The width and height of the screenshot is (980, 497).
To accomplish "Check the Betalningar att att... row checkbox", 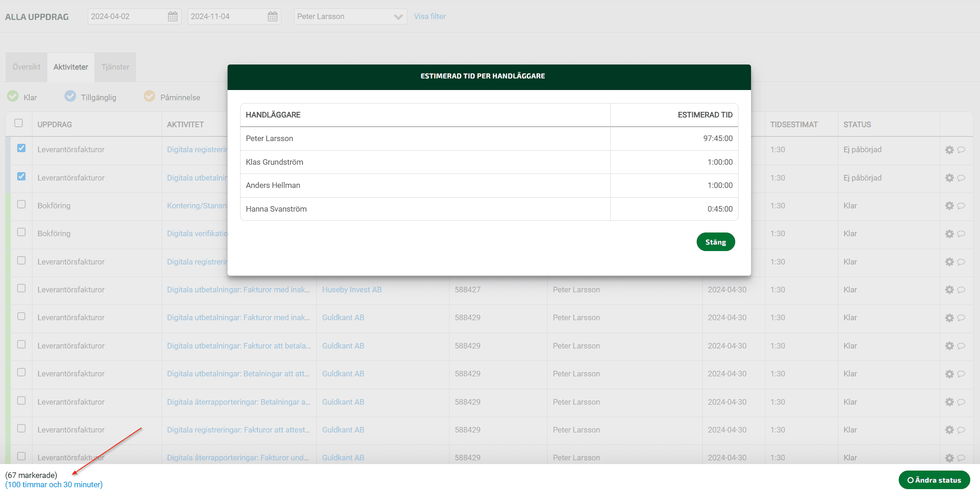I will point(21,372).
